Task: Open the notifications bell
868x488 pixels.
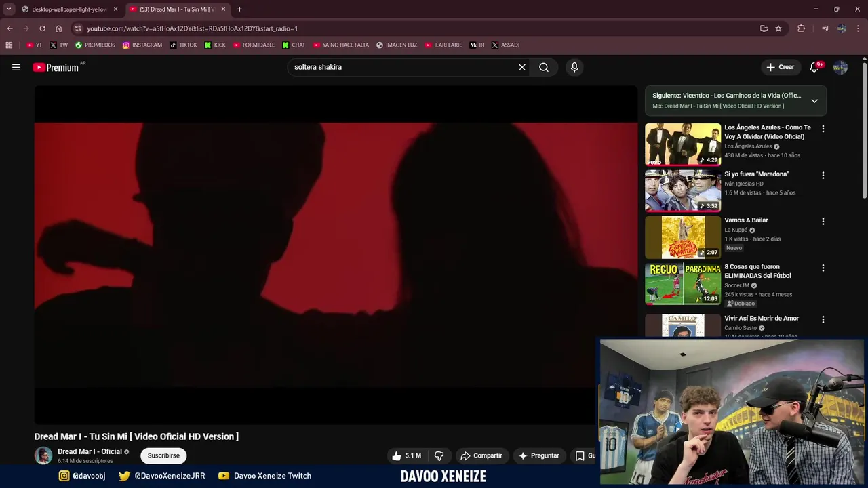Action: click(814, 67)
